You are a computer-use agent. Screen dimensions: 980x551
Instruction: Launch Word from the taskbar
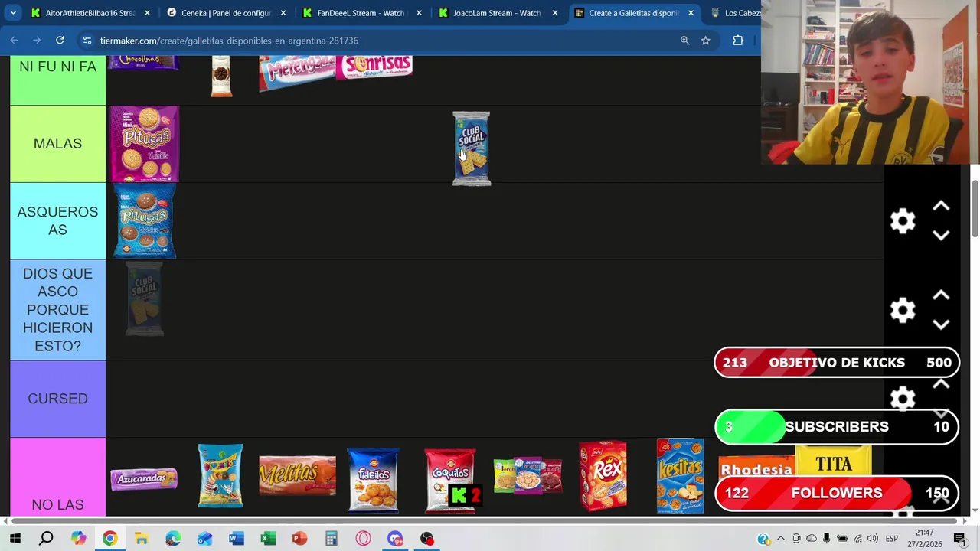[x=236, y=539]
